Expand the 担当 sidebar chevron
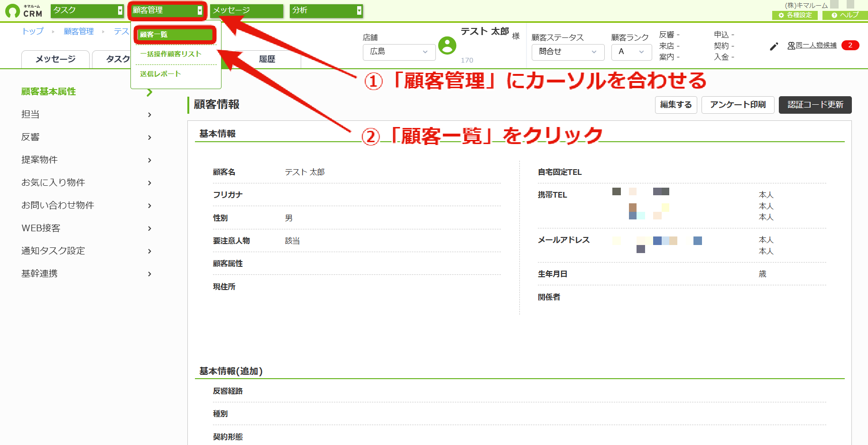 click(149, 115)
